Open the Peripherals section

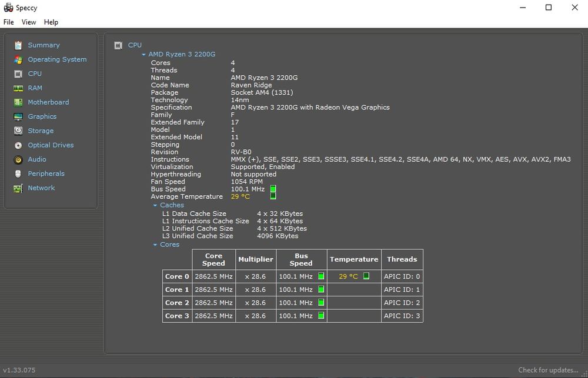pos(46,173)
